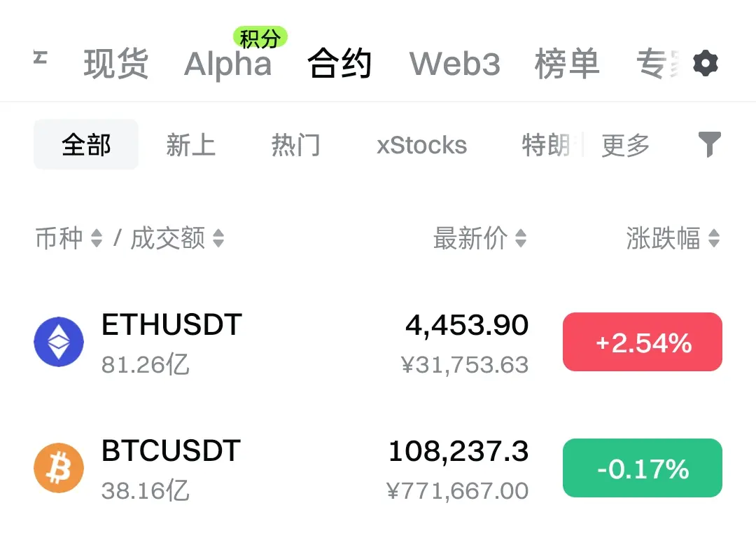This screenshot has height=552, width=756.
Task: Click the red +2.54% change badge
Action: pos(642,342)
